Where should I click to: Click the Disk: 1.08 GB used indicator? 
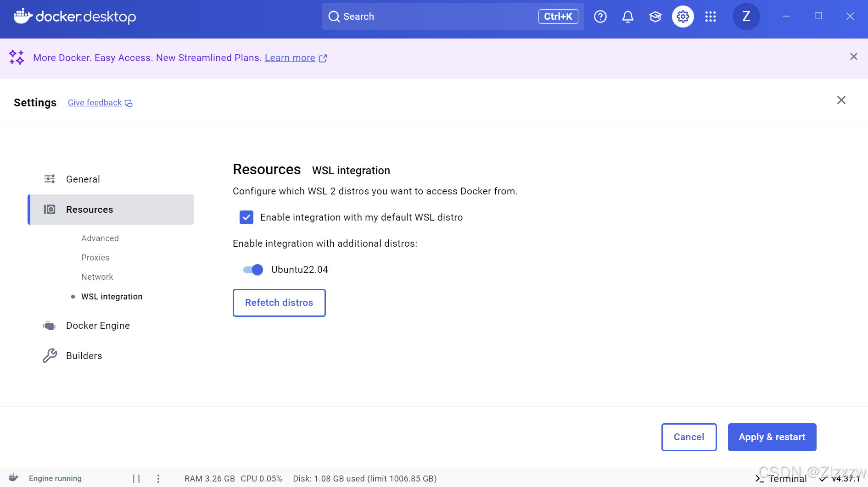point(365,479)
